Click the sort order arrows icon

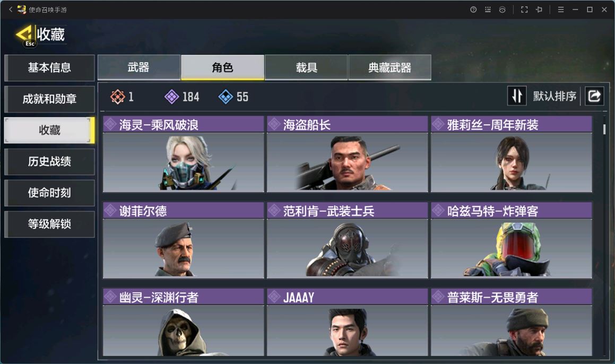click(x=517, y=96)
